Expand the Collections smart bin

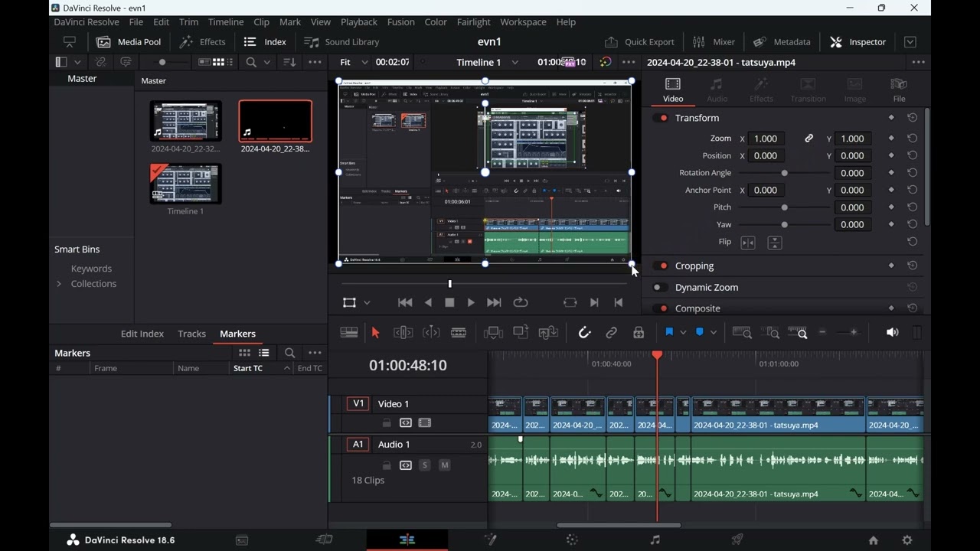click(59, 284)
